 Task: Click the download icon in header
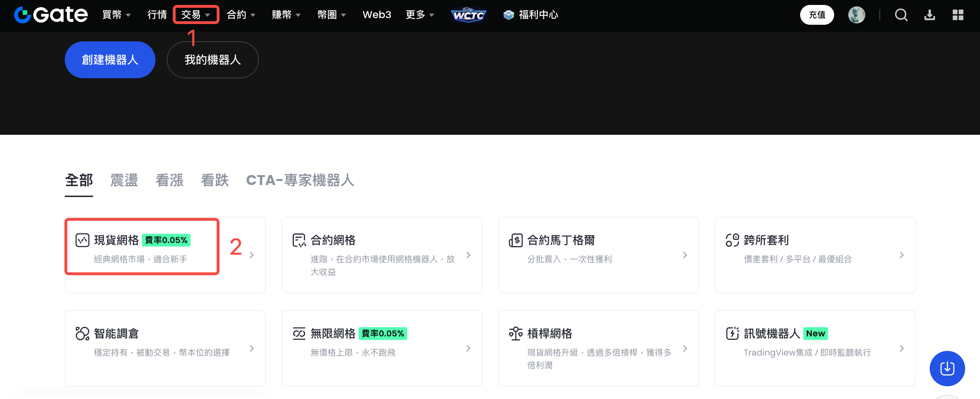929,15
